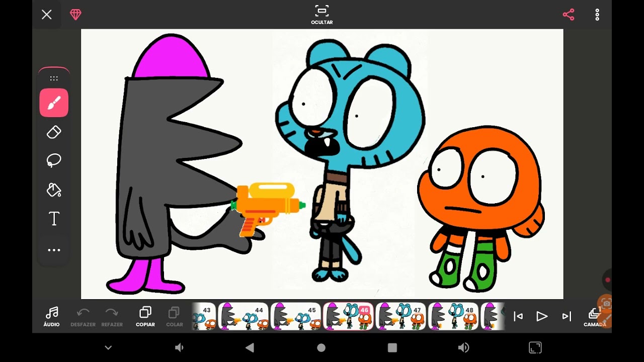Tap the fullscreen expand icon in nav bar
Image resolution: width=644 pixels, height=362 pixels.
pyautogui.click(x=535, y=347)
